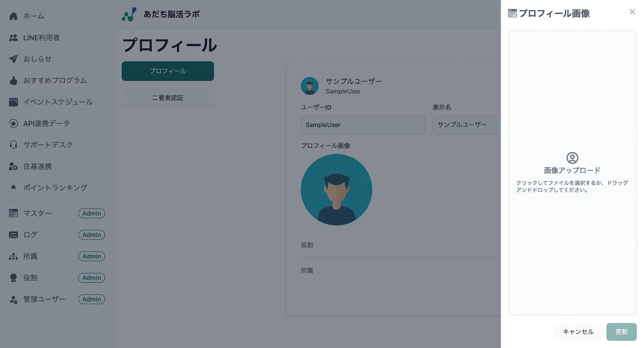Select the 役割 role icon

[14, 277]
